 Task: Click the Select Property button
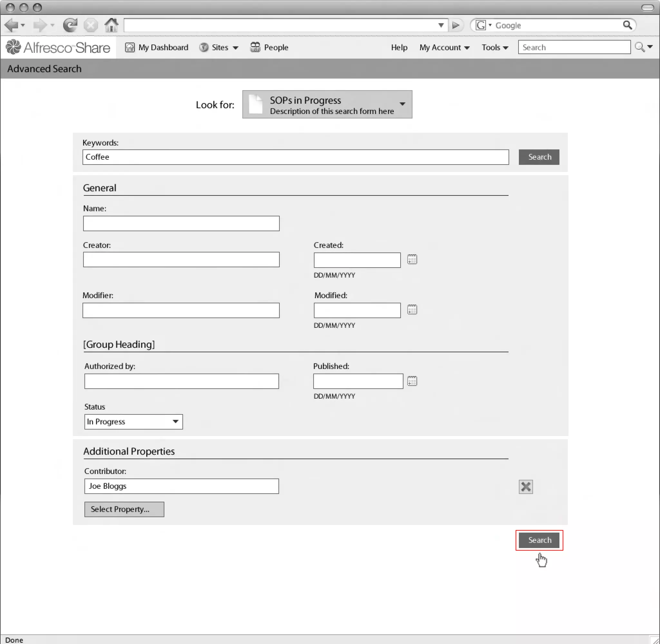[124, 509]
